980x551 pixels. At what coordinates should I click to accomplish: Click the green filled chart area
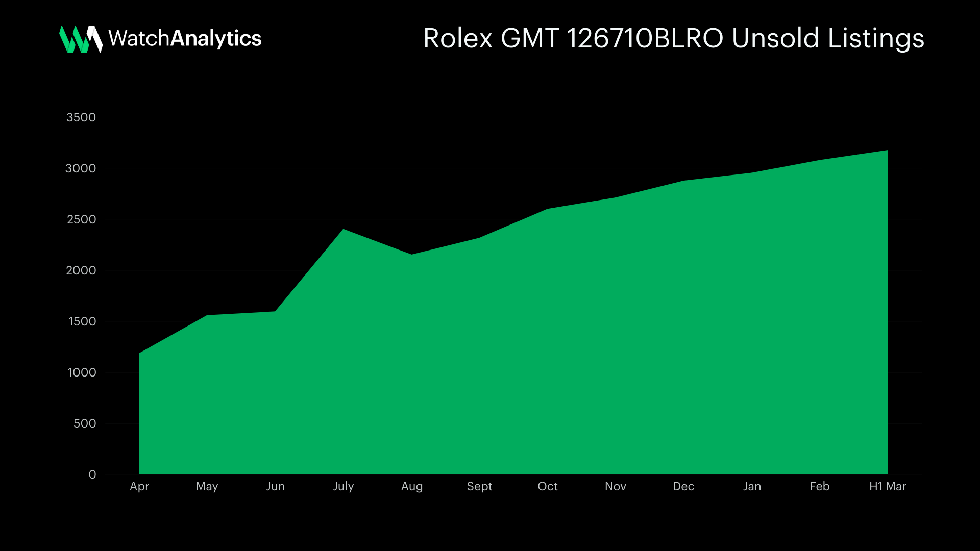pos(510,357)
